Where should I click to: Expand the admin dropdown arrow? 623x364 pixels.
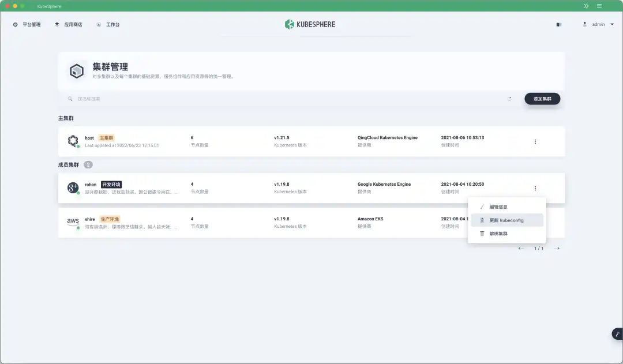pos(612,24)
